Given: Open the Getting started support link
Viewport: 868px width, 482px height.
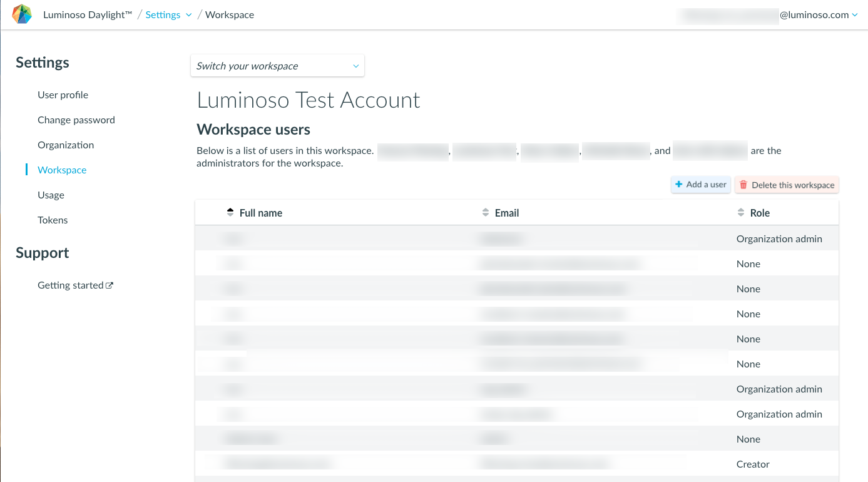Looking at the screenshot, I should (75, 285).
